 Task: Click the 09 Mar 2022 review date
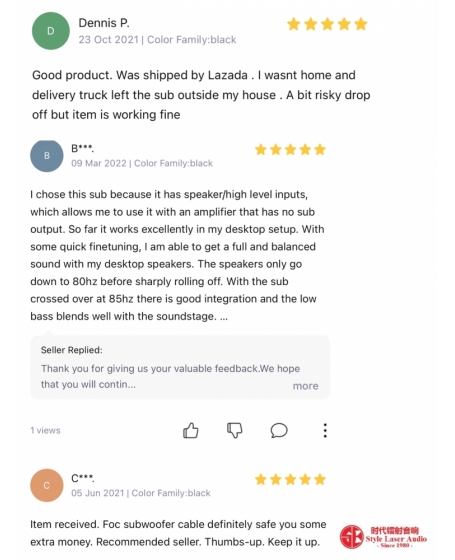99,163
